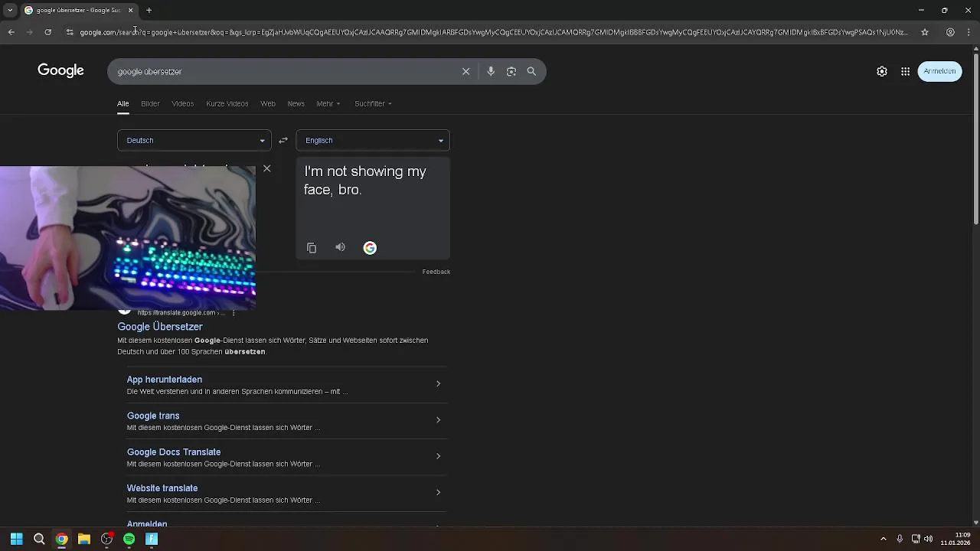Open the Chrome three-dot menu
Screen dimensions: 980x551
[969, 32]
